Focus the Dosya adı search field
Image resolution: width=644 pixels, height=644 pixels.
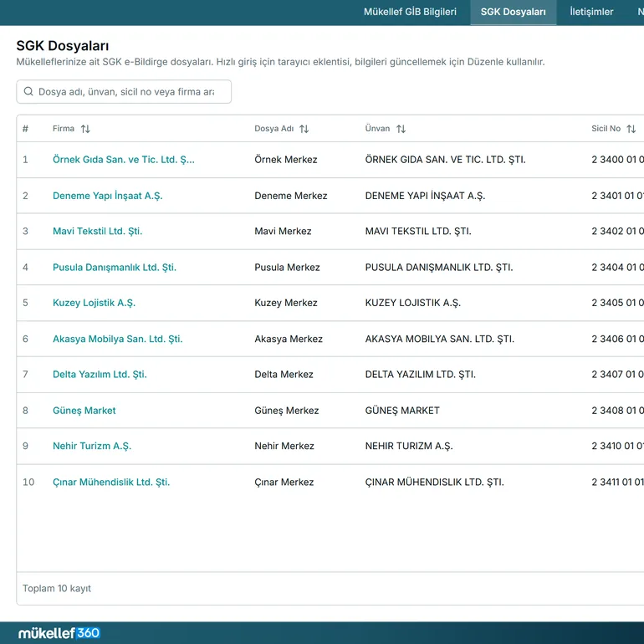pyautogui.click(x=124, y=92)
